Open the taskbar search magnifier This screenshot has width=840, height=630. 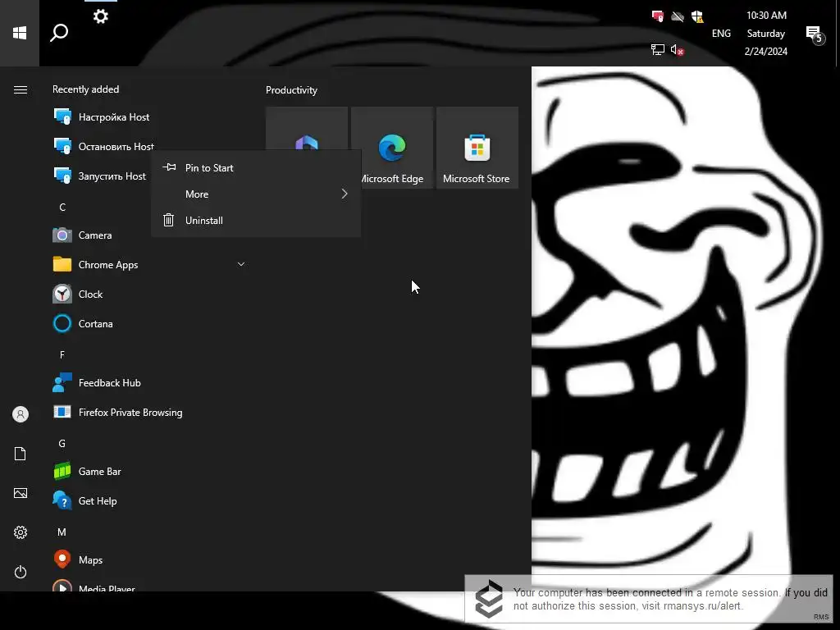(x=59, y=33)
